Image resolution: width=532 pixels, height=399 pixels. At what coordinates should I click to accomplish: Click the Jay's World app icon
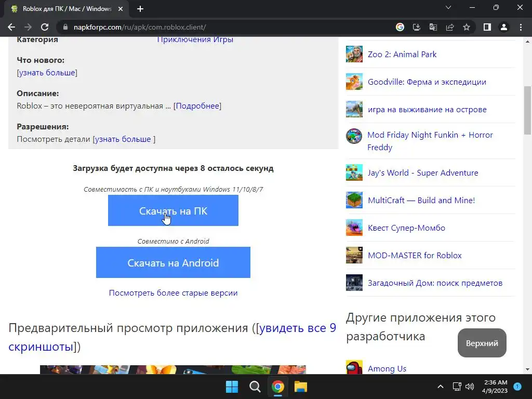coord(354,172)
